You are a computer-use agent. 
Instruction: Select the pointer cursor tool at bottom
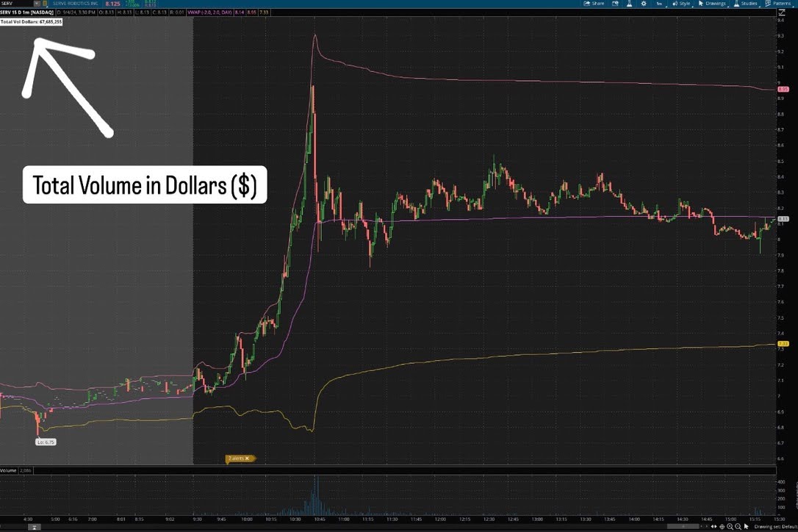[748, 526]
